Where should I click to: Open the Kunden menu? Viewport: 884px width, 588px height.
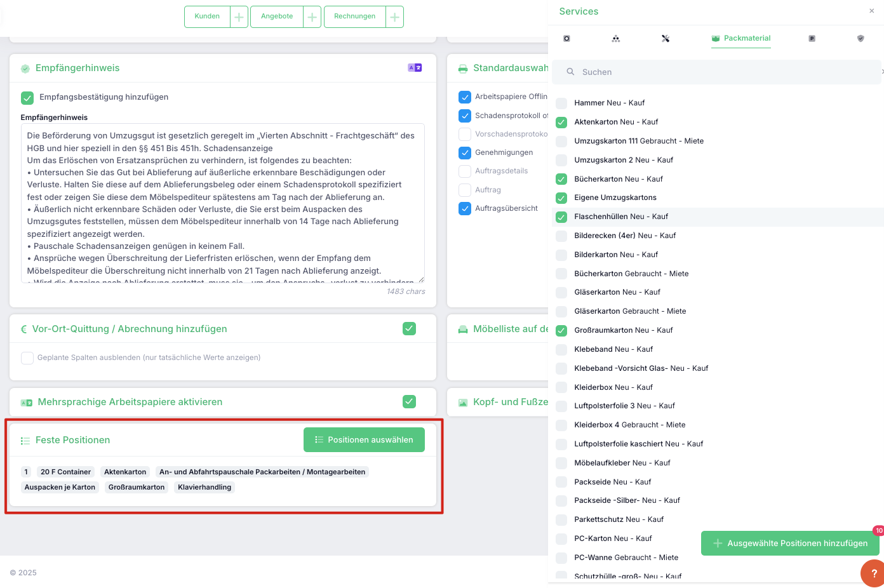point(207,17)
